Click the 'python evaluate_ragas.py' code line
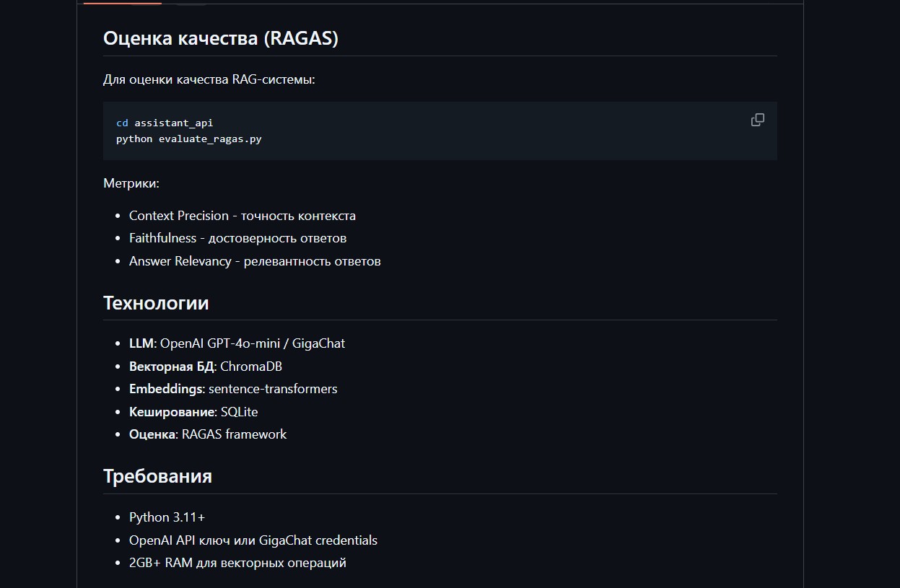This screenshot has width=900, height=588. (x=189, y=139)
